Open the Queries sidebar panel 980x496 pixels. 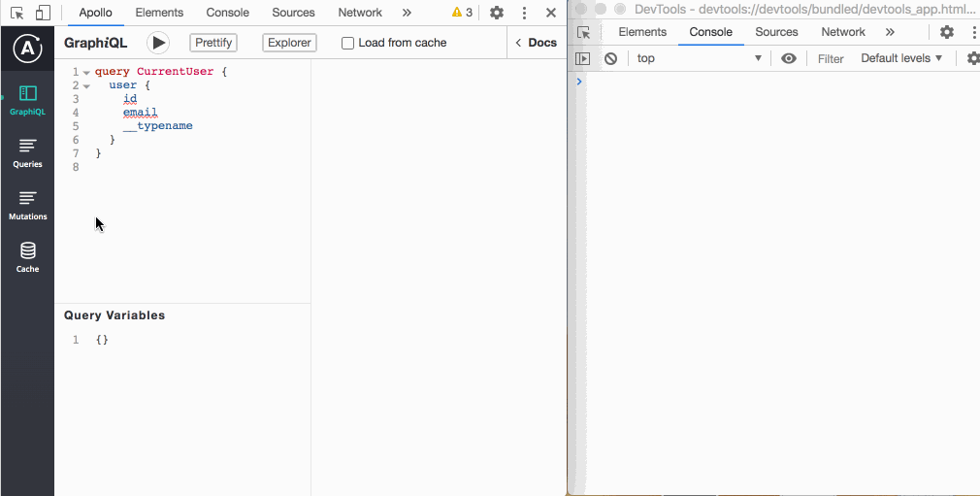click(x=27, y=153)
